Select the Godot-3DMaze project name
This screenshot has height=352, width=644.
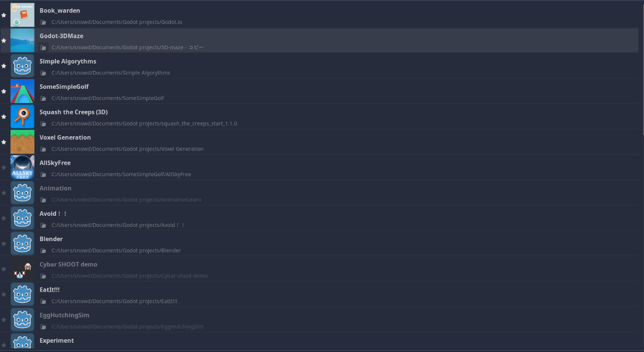62,36
